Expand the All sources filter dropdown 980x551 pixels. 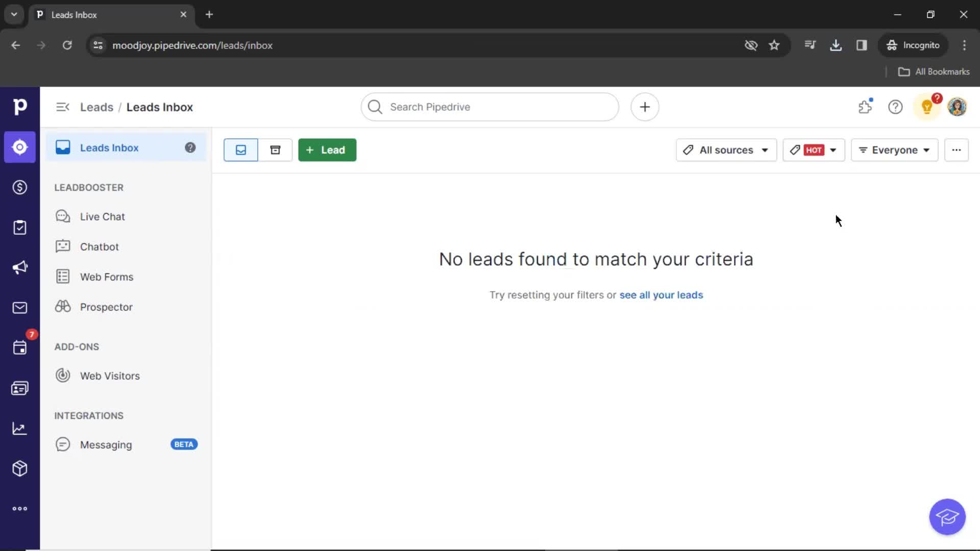click(x=726, y=149)
